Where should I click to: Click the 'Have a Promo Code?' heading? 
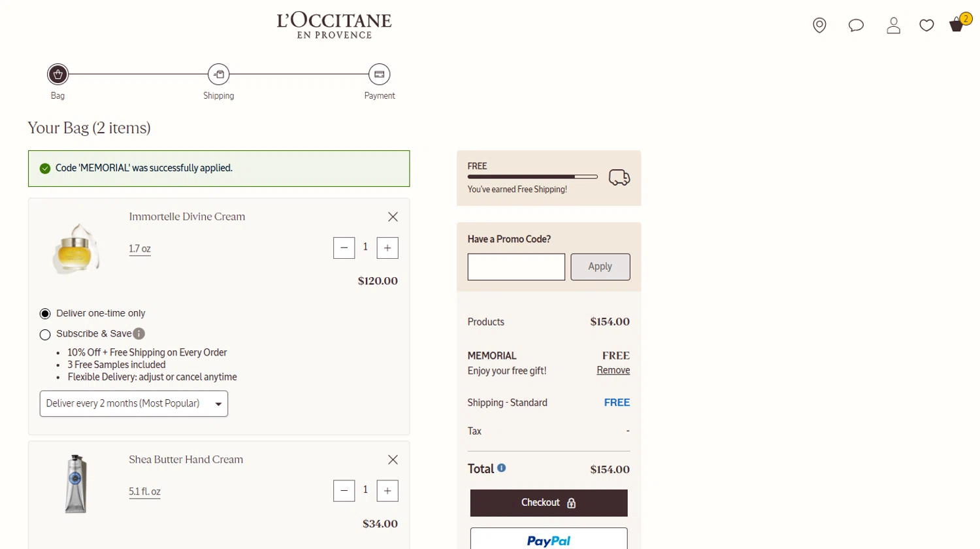pyautogui.click(x=509, y=239)
